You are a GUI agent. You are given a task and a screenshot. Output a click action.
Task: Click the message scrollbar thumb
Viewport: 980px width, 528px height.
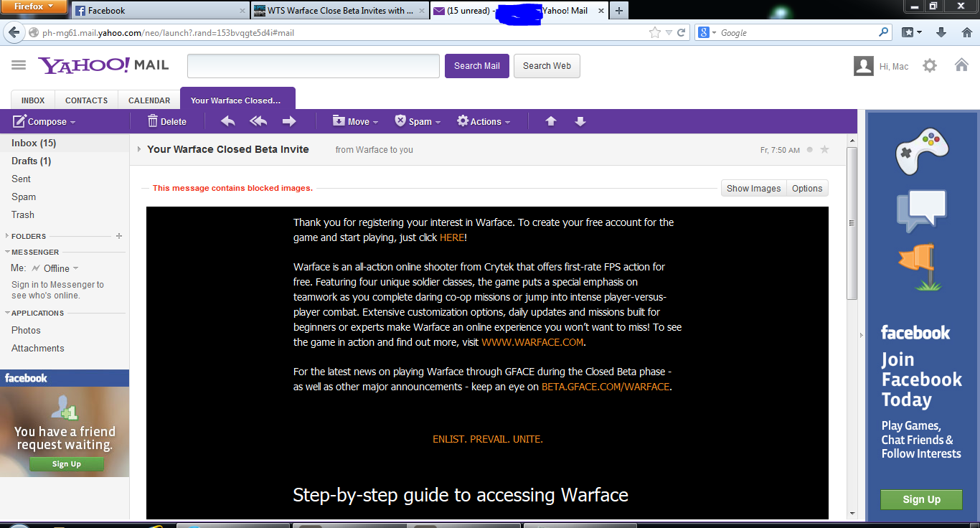[x=852, y=223]
